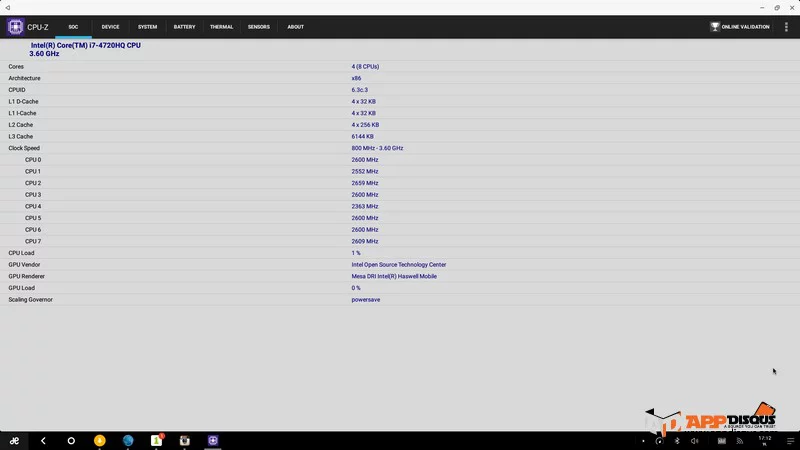Click the CPU-Z app logo icon
Screen dimensions: 800x450
click(15, 27)
